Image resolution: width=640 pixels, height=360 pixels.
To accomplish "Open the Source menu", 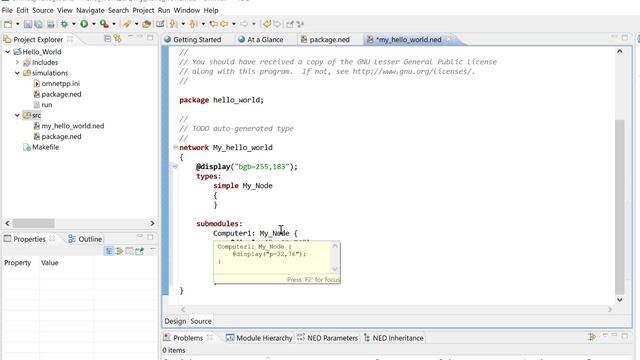I will pos(42,10).
